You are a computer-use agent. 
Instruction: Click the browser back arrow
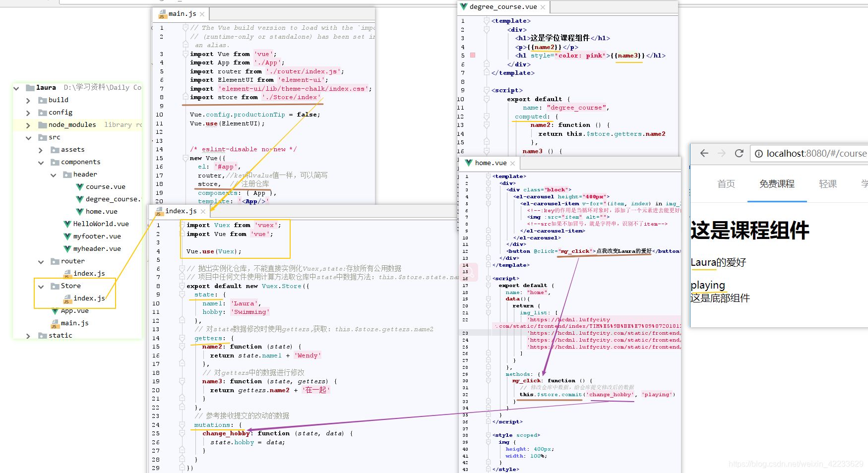coord(704,153)
